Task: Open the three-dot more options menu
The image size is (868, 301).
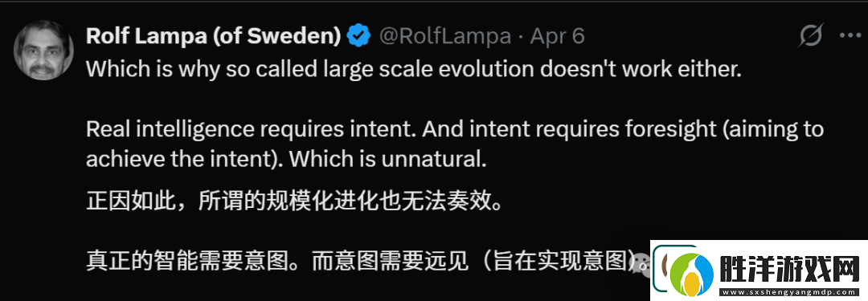Action: tap(850, 36)
